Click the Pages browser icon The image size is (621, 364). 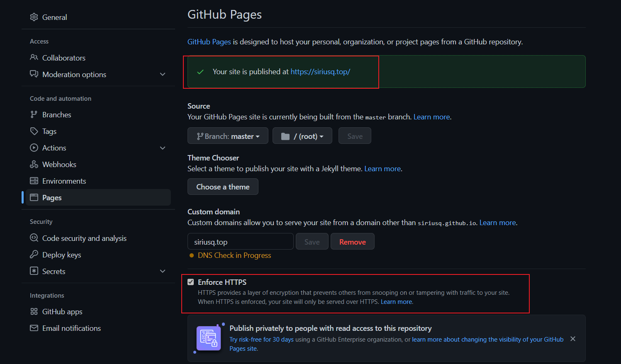pos(34,197)
